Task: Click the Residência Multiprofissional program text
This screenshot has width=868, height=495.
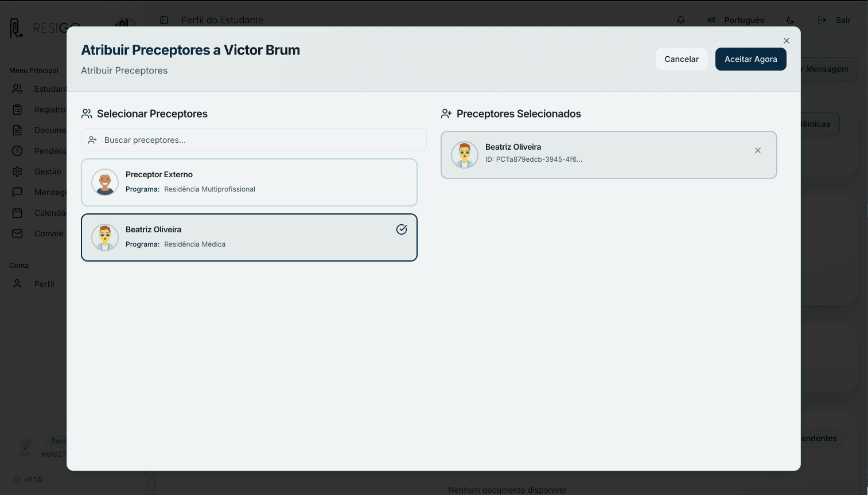Action: click(209, 189)
